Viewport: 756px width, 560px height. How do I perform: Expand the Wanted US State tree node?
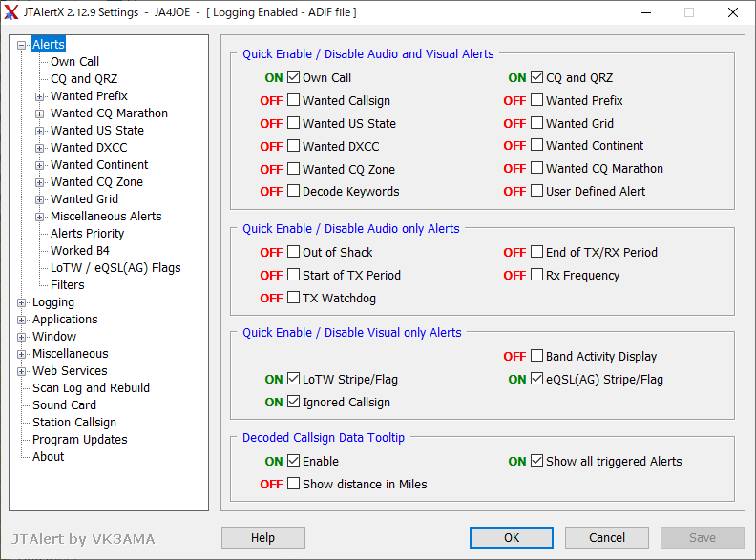click(x=39, y=131)
